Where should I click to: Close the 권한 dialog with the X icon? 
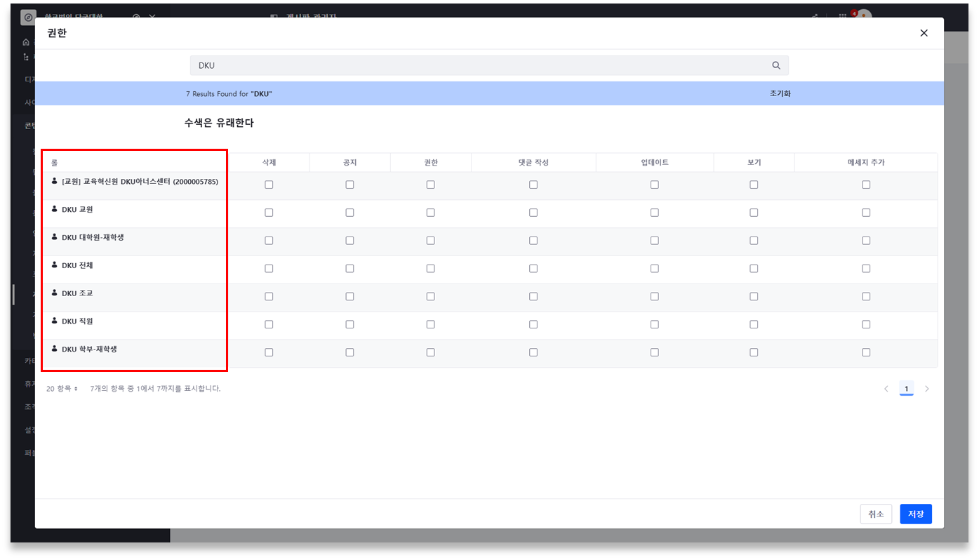point(924,33)
